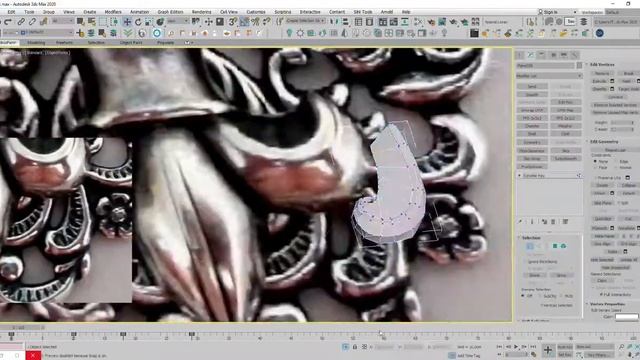Open the Modifiers menu
Viewport: 640px width, 360px height.
click(113, 12)
